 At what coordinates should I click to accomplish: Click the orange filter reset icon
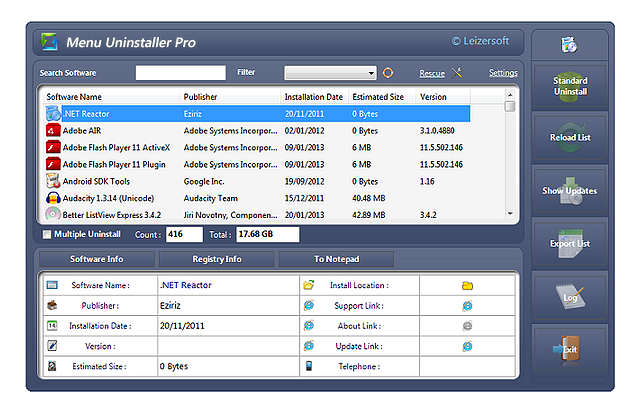click(x=388, y=73)
